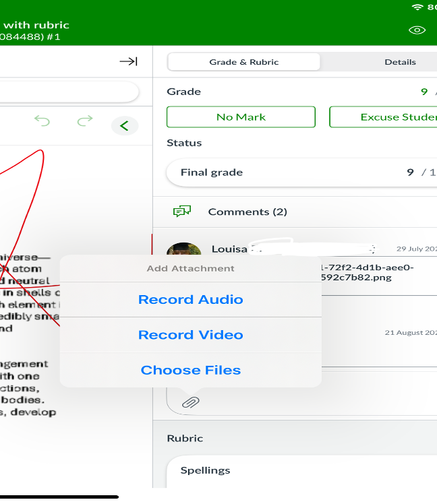Toggle the eye visibility icon in header
Screen dimensions: 437x504
417,30
